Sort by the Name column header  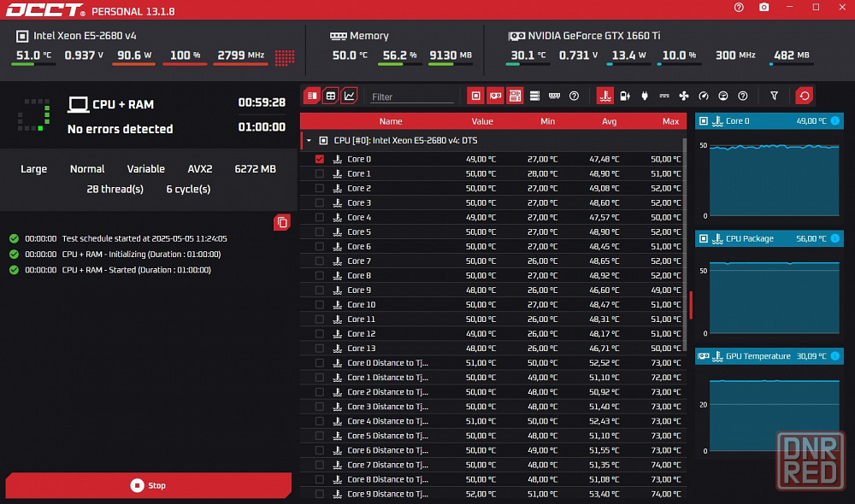pos(391,121)
